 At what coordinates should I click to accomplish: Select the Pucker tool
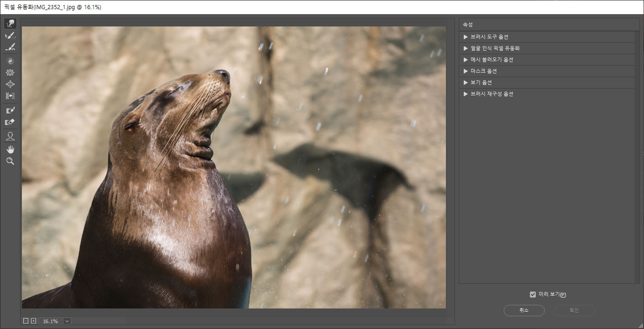tap(10, 73)
